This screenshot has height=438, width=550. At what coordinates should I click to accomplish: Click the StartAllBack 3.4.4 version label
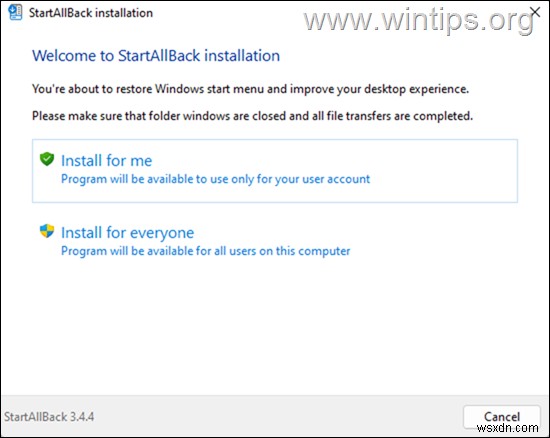[49, 417]
